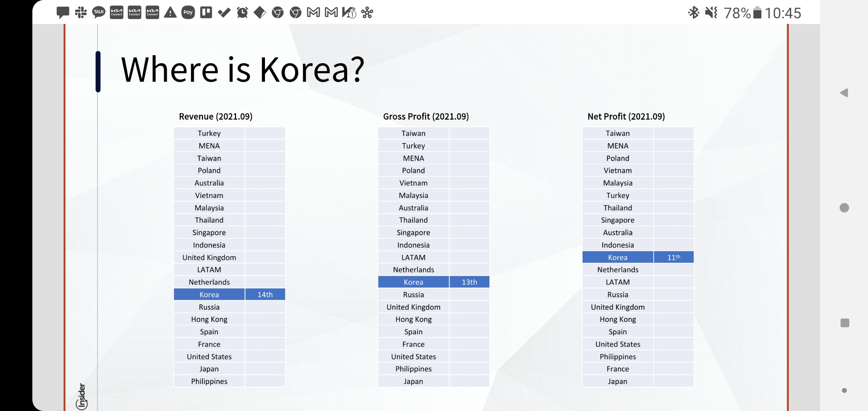Viewport: 868px width, 411px height.
Task: Tap the warning triangle notification icon
Action: 170,13
